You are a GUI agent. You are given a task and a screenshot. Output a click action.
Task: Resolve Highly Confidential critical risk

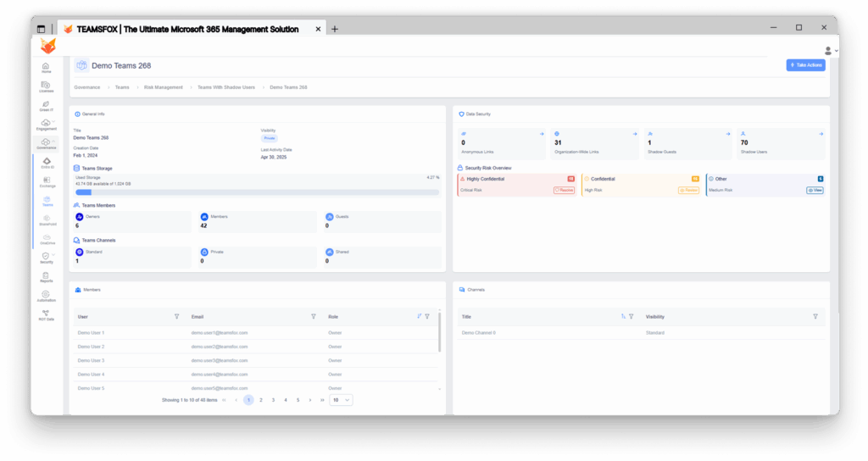(x=564, y=190)
